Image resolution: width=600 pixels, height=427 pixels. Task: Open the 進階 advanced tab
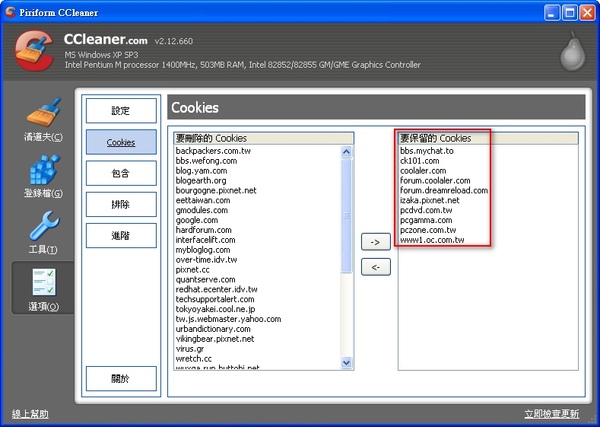click(121, 236)
